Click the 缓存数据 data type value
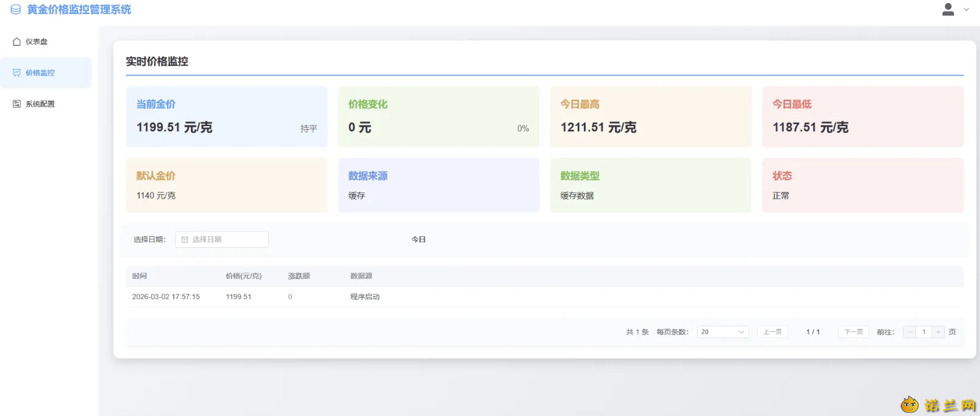Image resolution: width=980 pixels, height=416 pixels. click(x=577, y=196)
